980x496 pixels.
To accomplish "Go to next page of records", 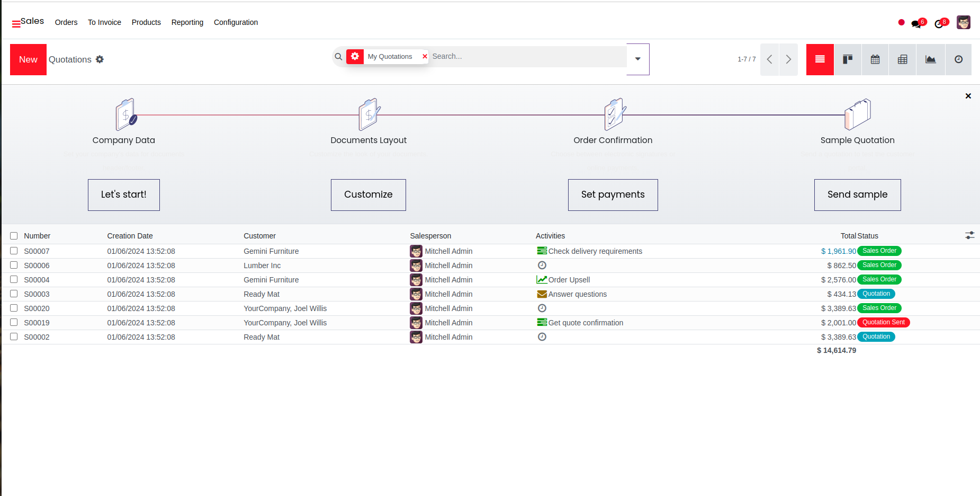I will (x=788, y=59).
